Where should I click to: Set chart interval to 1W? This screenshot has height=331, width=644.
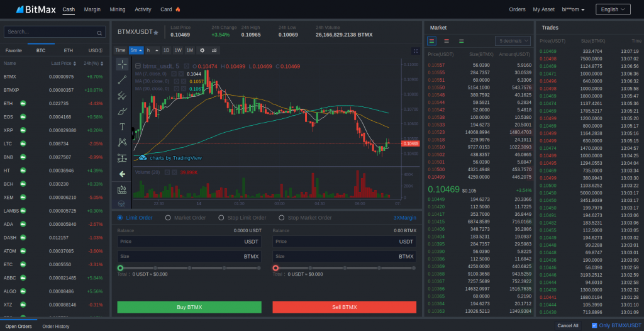click(178, 50)
